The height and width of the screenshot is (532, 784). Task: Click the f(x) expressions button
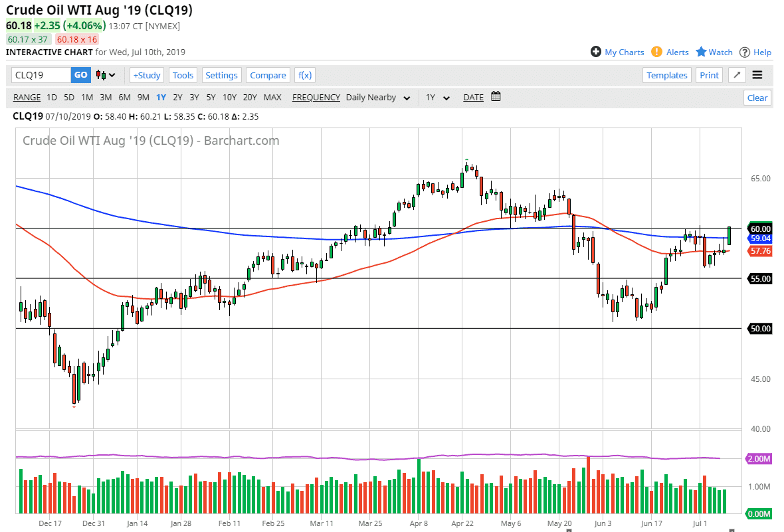tap(304, 75)
